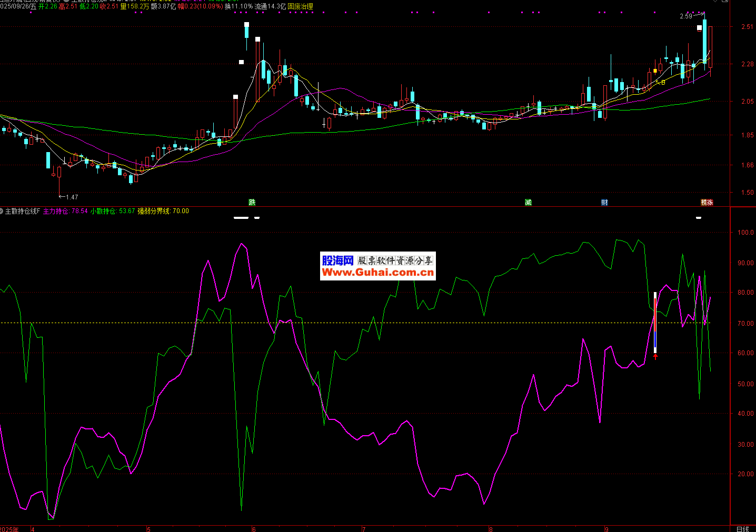Image resolution: width=756 pixels, height=532 pixels.
Task: Click the red buy-signal arrow on indicator
Action: (x=655, y=357)
